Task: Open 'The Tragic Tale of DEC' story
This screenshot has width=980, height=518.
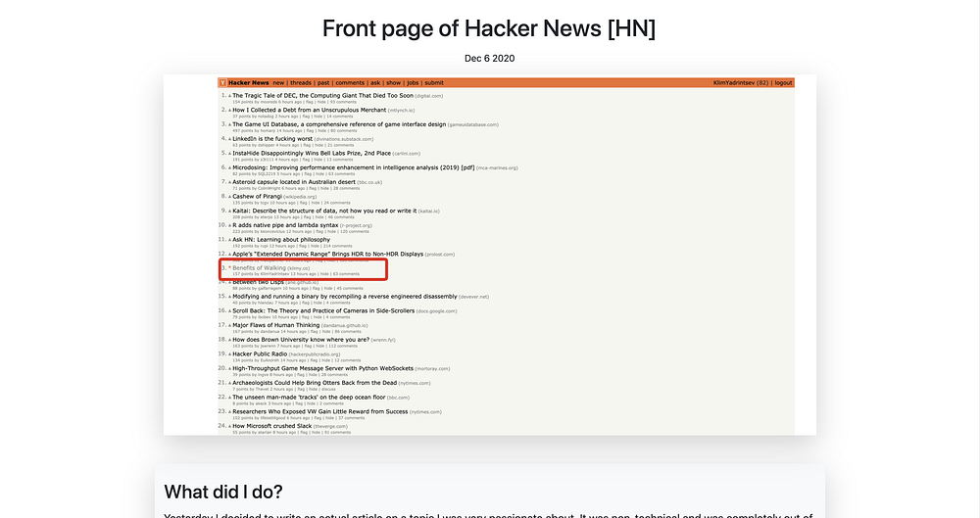Action: click(x=322, y=96)
